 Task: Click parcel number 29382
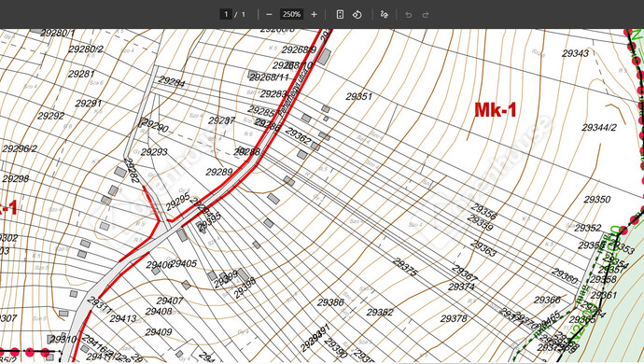coord(380,313)
